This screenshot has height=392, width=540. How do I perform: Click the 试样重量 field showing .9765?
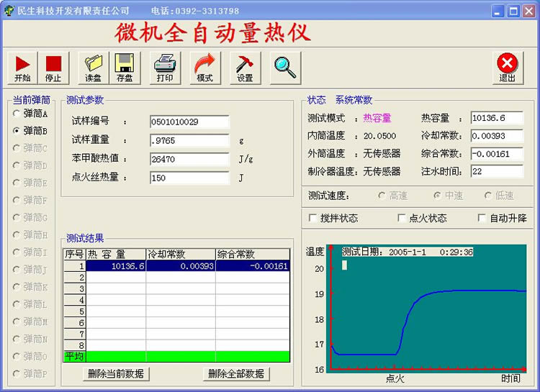[190, 140]
